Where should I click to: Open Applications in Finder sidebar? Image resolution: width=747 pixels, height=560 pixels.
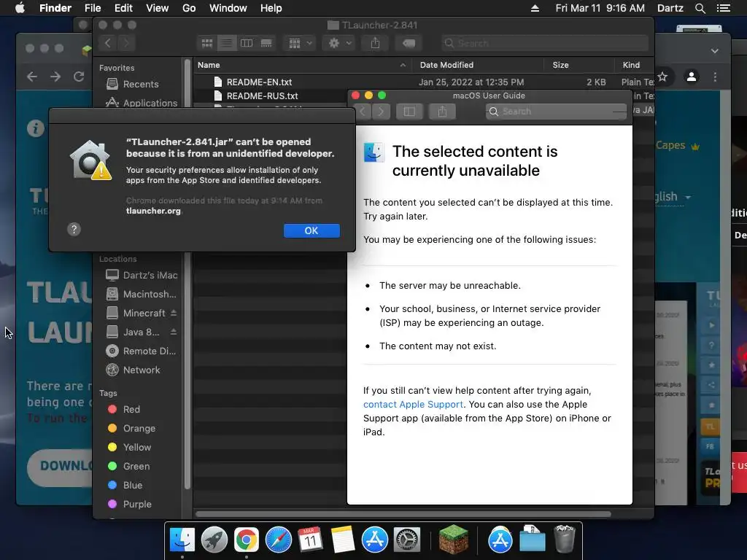(142, 103)
